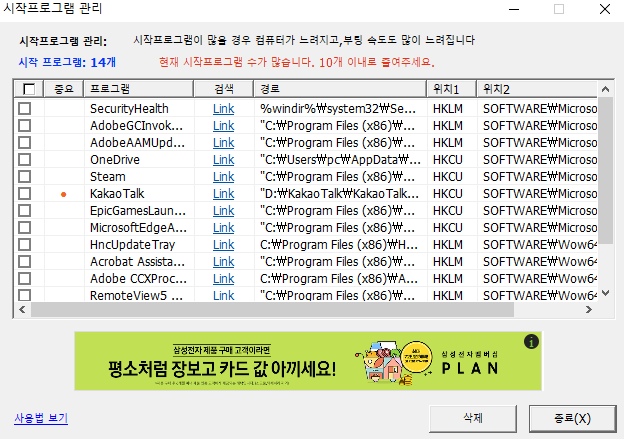Click the horizontal scrollbar left arrow

point(22,309)
